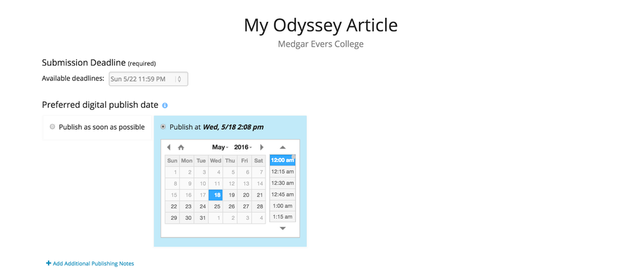The image size is (644, 277).
Task: Choose 1:00 am from time list
Action: [282, 206]
